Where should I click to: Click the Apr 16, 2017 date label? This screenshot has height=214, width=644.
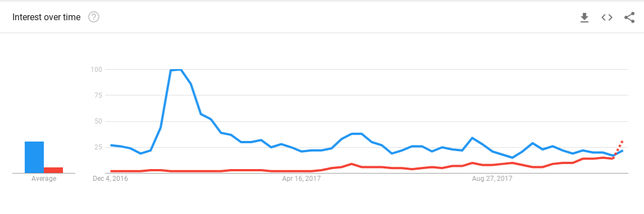[x=301, y=179]
